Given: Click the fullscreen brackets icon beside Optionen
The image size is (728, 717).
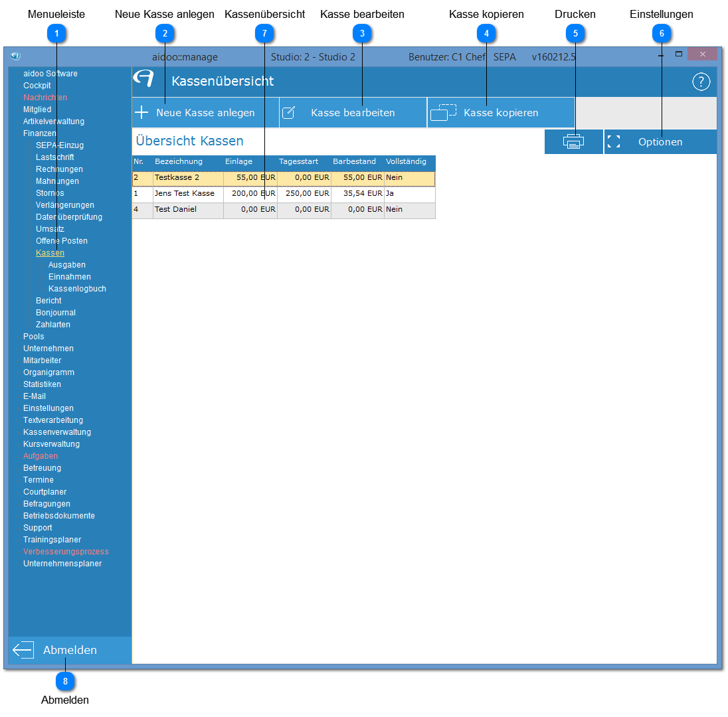Looking at the screenshot, I should point(614,141).
